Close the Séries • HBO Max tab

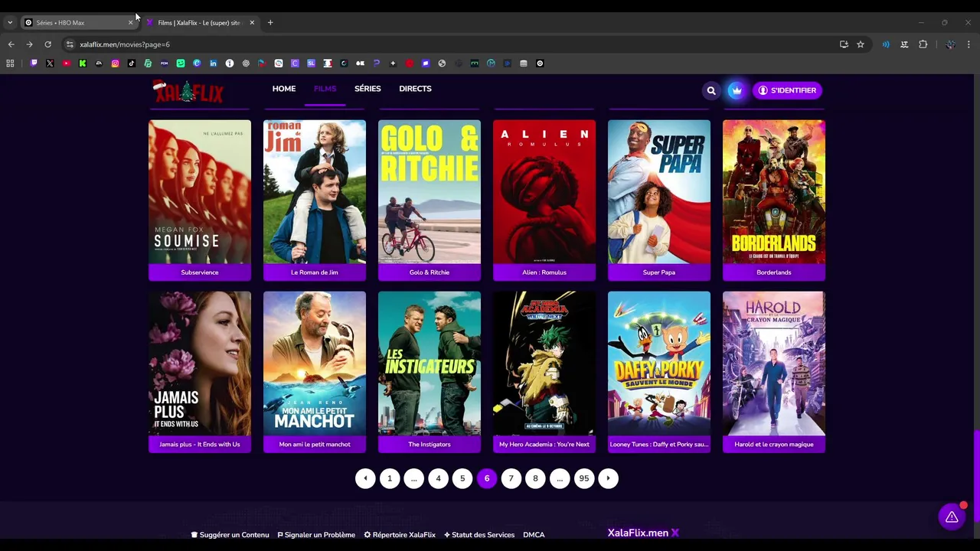[130, 22]
